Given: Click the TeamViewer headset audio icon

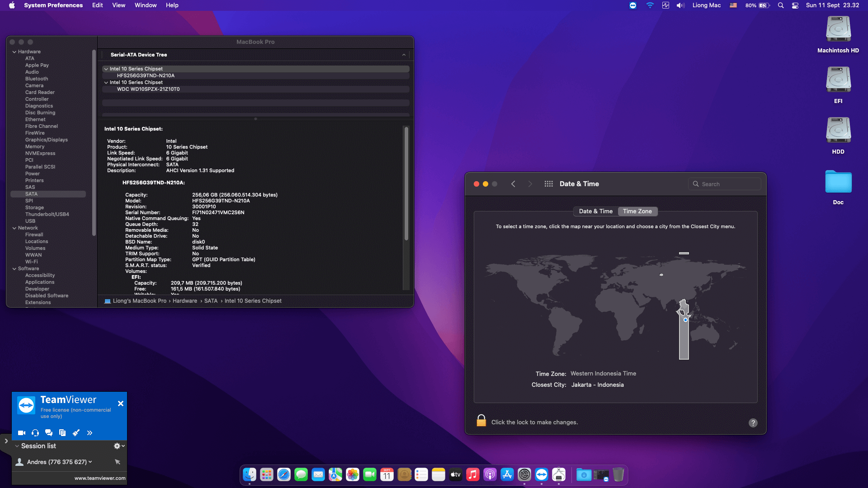Looking at the screenshot, I should click(35, 433).
